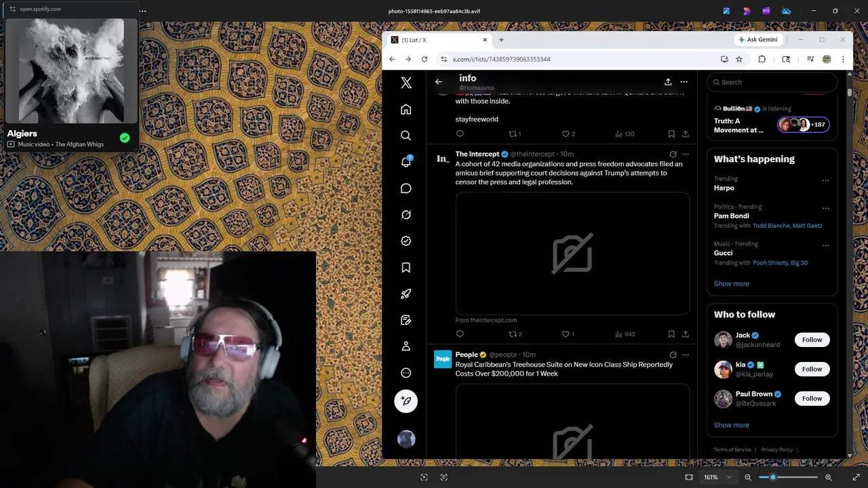
Task: Bookmark this page with star icon
Action: coord(739,60)
